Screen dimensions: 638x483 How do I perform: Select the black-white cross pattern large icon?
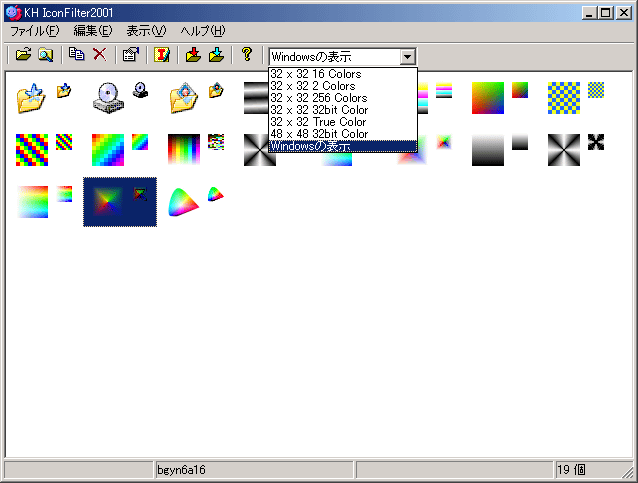(x=564, y=150)
